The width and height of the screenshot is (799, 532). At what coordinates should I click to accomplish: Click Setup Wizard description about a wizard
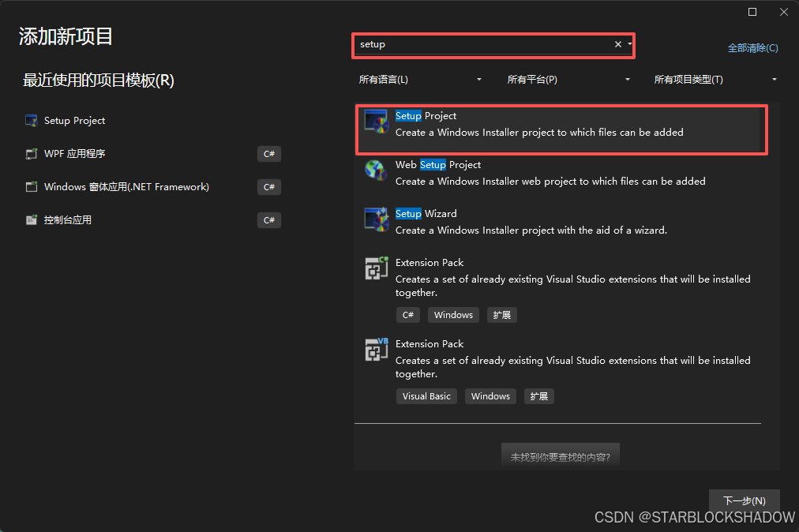point(531,230)
